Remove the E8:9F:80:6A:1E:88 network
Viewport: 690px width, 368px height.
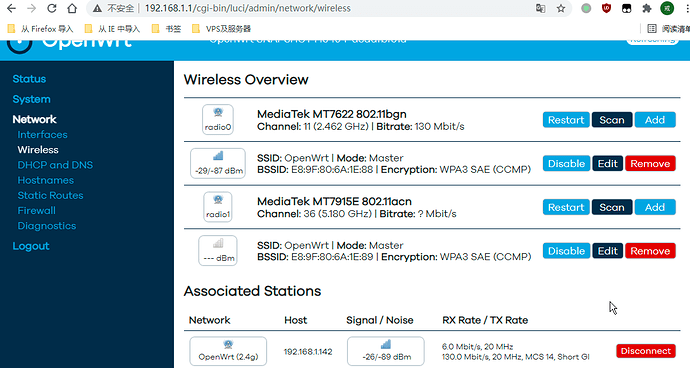650,163
